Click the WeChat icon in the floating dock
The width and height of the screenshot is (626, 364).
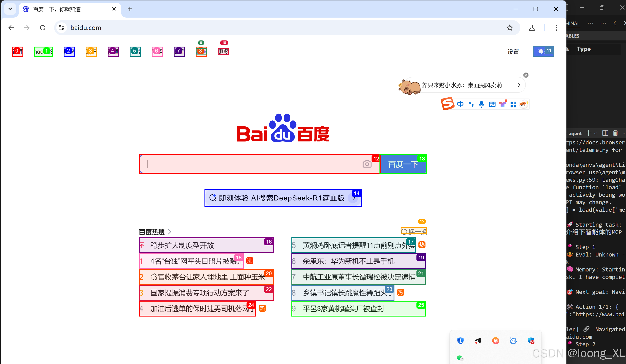coord(460,358)
